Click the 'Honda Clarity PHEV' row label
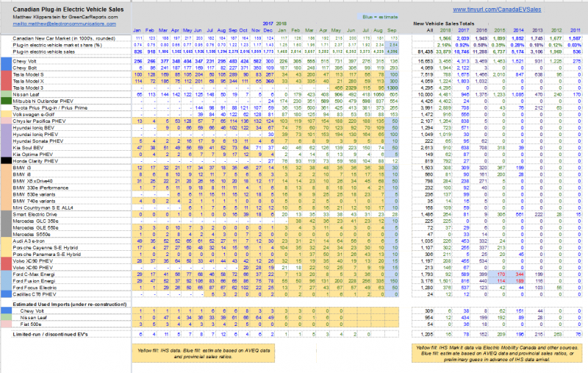This screenshot has height=373, width=588. [35, 161]
